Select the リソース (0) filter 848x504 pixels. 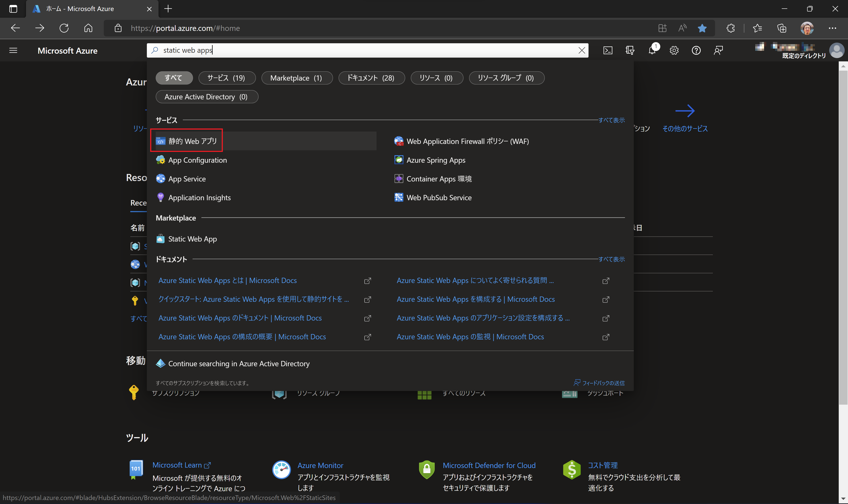coord(437,78)
